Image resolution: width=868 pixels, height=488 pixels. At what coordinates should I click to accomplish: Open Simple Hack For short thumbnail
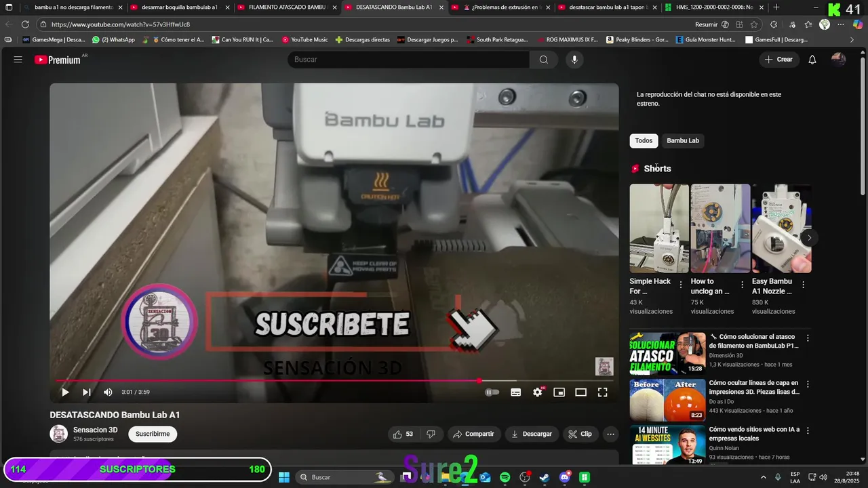tap(659, 228)
